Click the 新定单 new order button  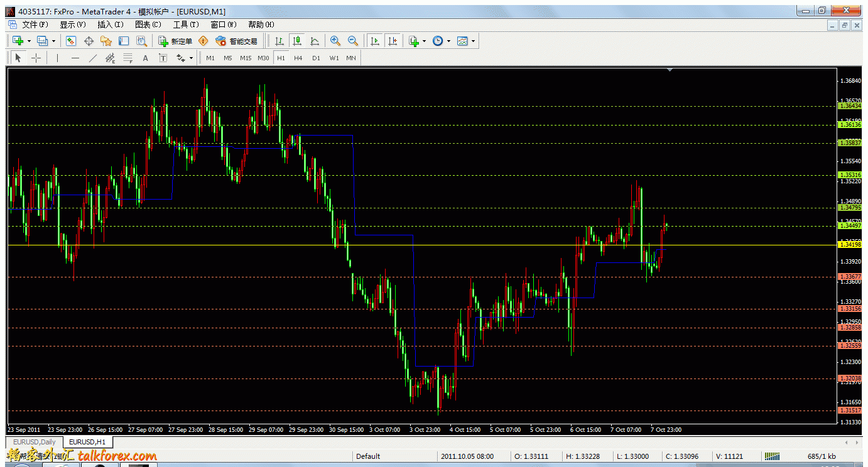175,41
